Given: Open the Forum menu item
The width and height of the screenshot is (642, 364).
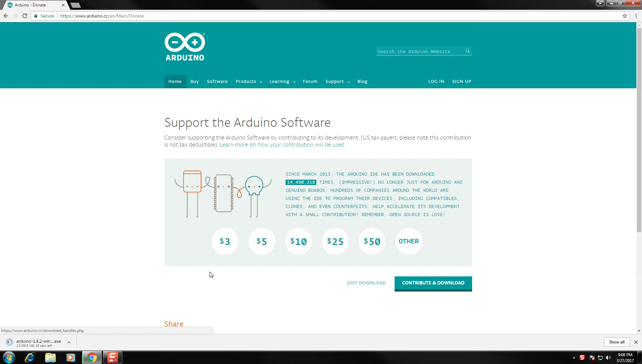Looking at the screenshot, I should [310, 81].
